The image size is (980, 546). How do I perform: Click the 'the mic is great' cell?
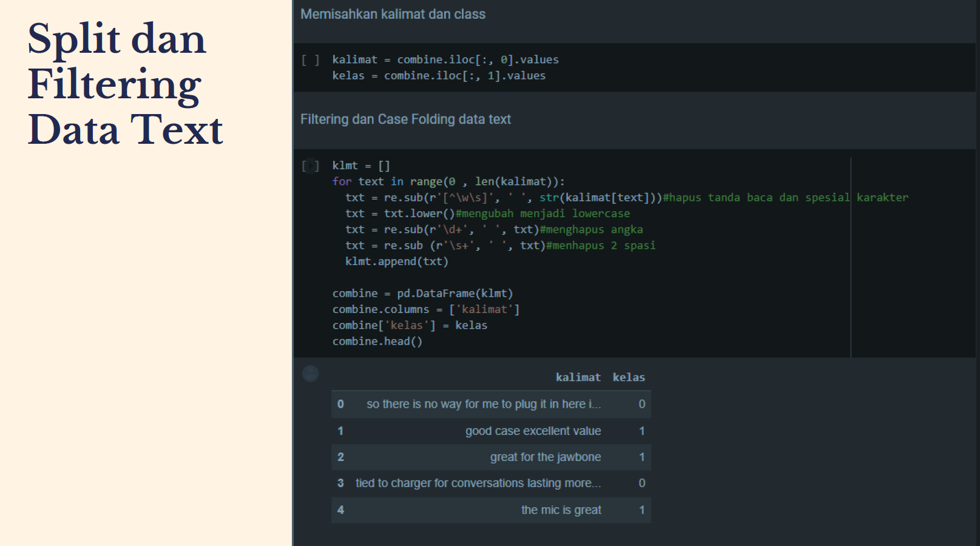click(561, 510)
